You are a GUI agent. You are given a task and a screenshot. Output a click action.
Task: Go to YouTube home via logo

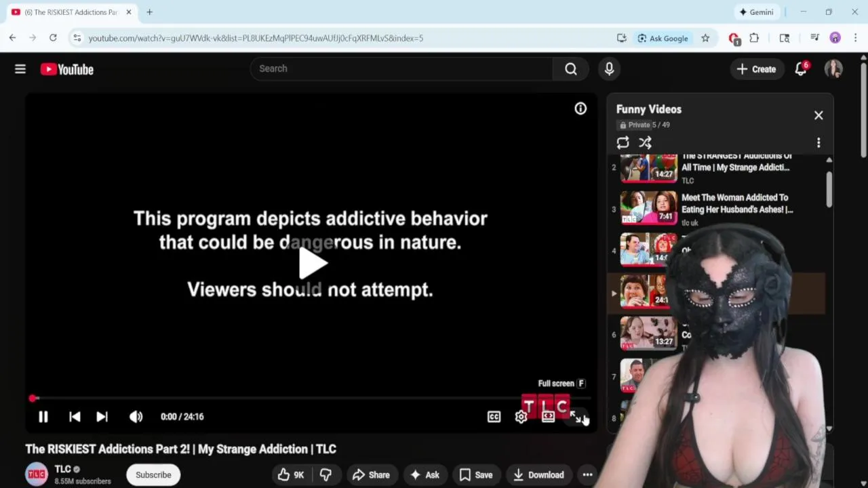[66, 69]
